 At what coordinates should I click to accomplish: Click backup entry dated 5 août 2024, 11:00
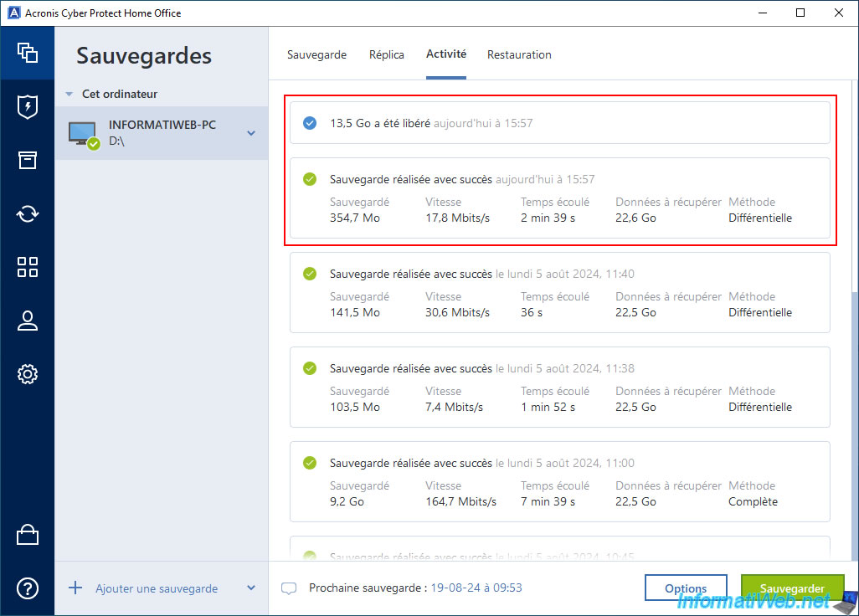[x=560, y=482]
